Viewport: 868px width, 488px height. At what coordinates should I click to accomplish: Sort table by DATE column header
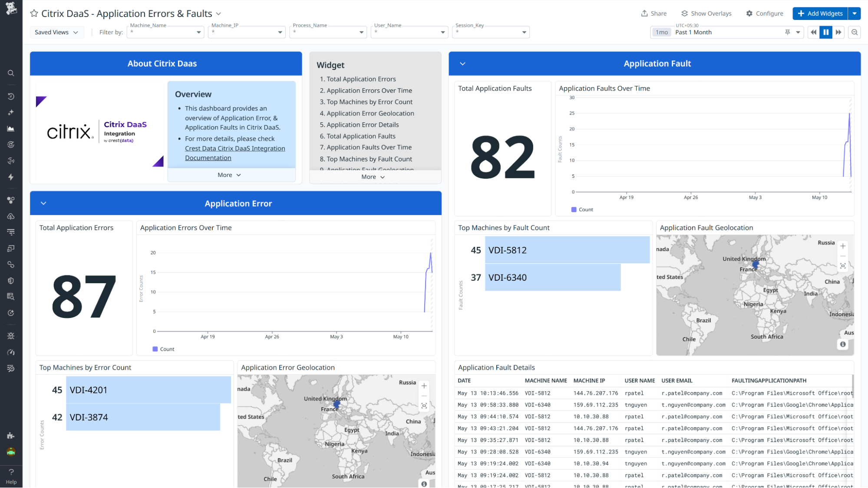pyautogui.click(x=464, y=381)
